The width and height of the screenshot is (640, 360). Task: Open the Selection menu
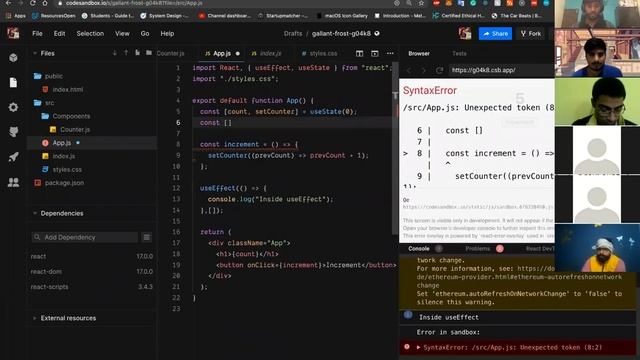[x=90, y=33]
